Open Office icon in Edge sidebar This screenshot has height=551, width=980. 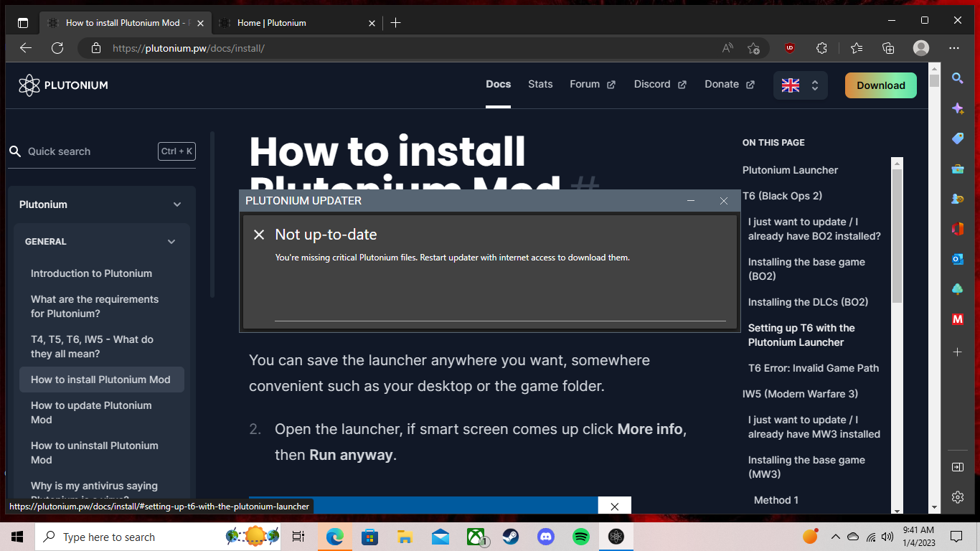957,229
